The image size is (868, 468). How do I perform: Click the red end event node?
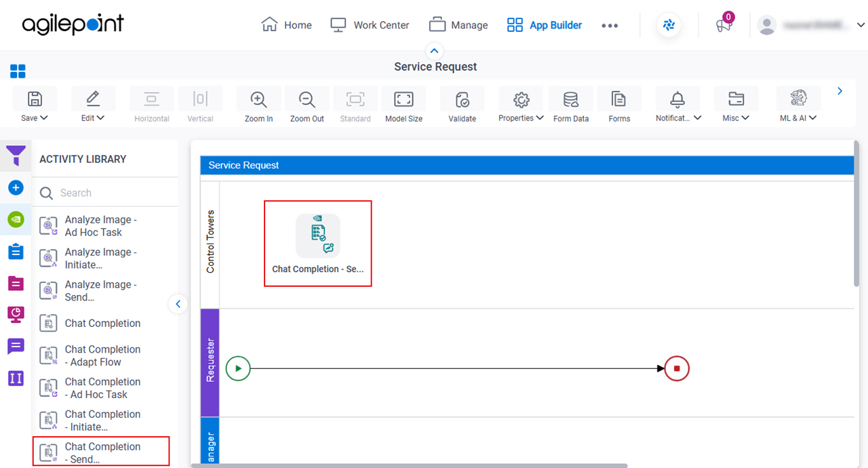(677, 369)
